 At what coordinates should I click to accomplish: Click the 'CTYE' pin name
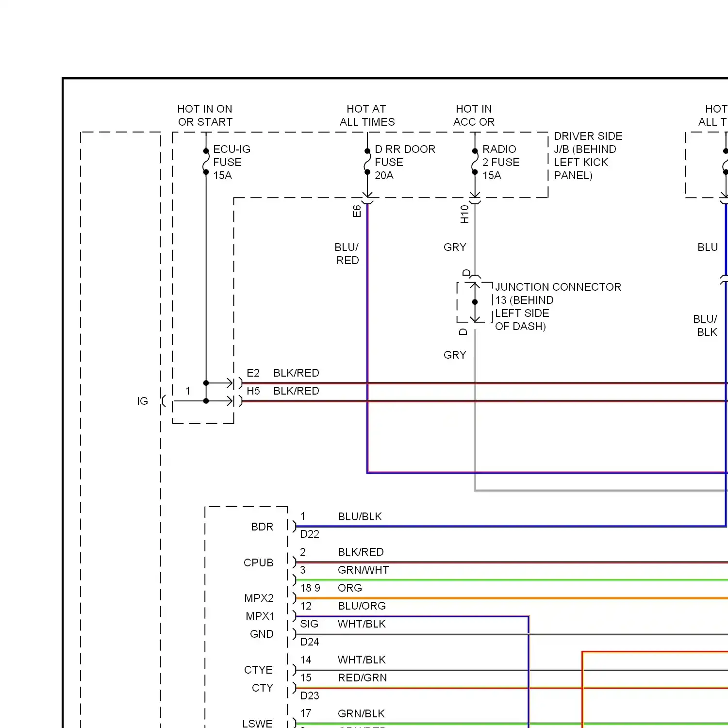(x=259, y=670)
